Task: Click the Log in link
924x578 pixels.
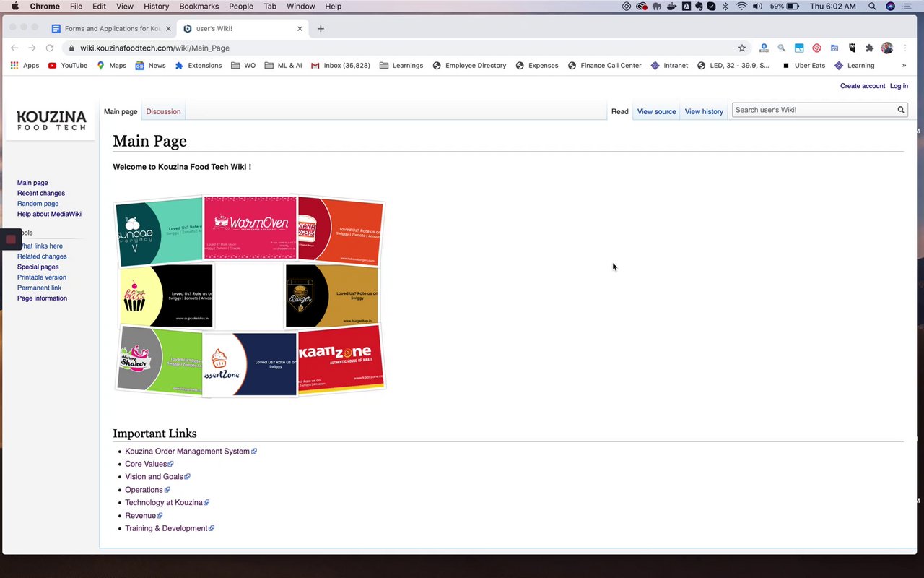Action: pos(899,86)
